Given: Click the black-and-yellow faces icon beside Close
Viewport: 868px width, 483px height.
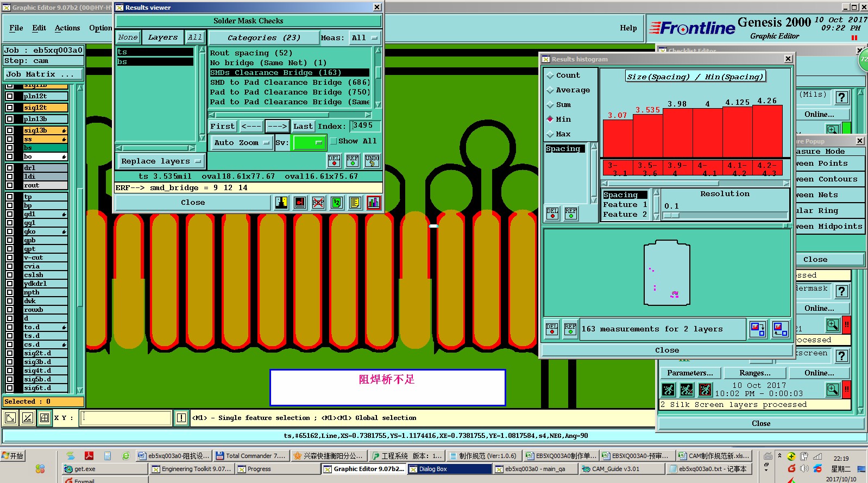Looking at the screenshot, I should point(281,203).
